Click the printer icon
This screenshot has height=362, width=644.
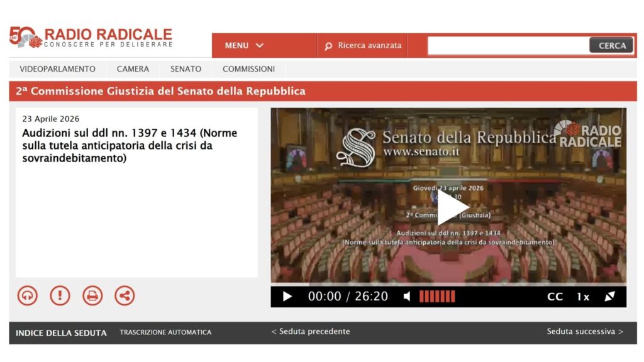click(x=92, y=295)
